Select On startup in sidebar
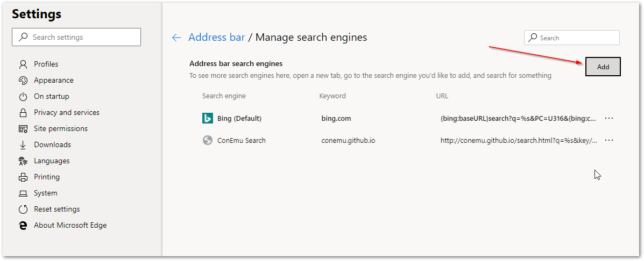The width and height of the screenshot is (644, 261). coord(51,97)
